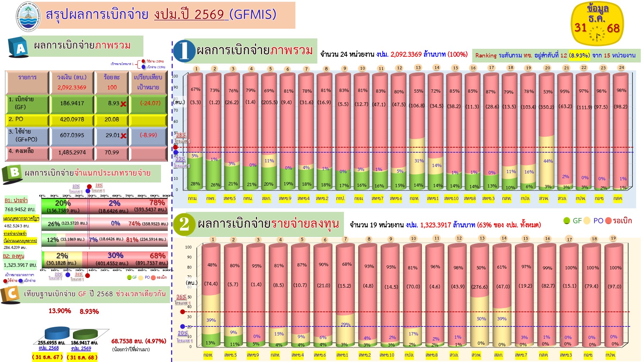Click the กอท. label under the investment chart
This screenshot has width=644, height=362.
point(208,355)
